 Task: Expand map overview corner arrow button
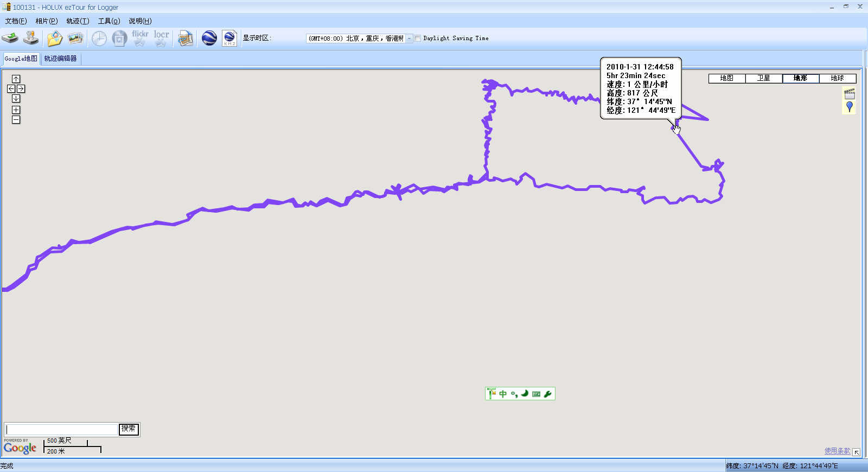856,452
